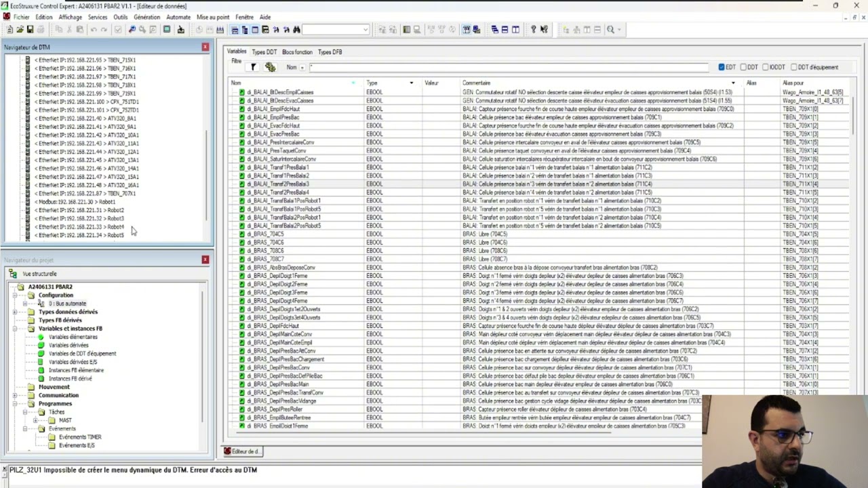Screen dimensions: 868x488
Task: Click the variable icon of di_BALAI_EmpilPresBac
Action: pyautogui.click(x=241, y=117)
